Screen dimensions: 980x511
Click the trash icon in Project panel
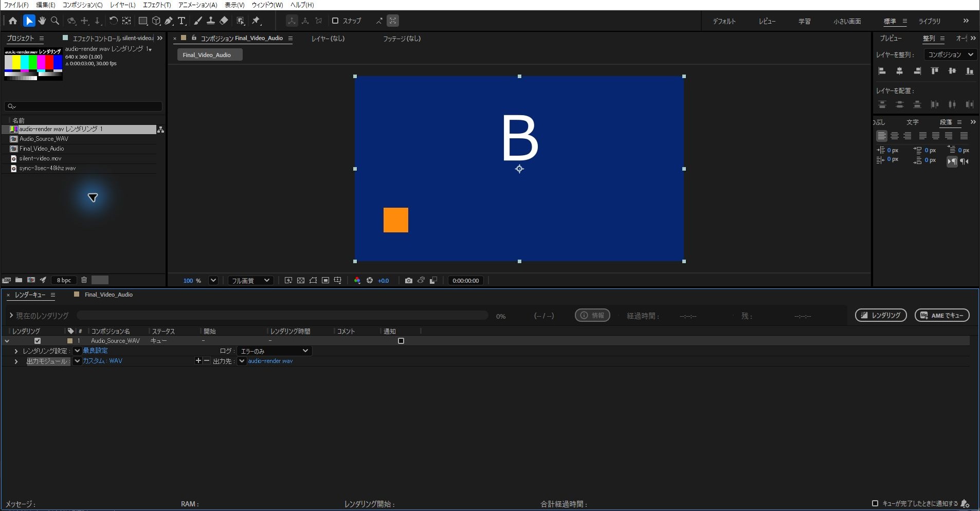point(84,280)
